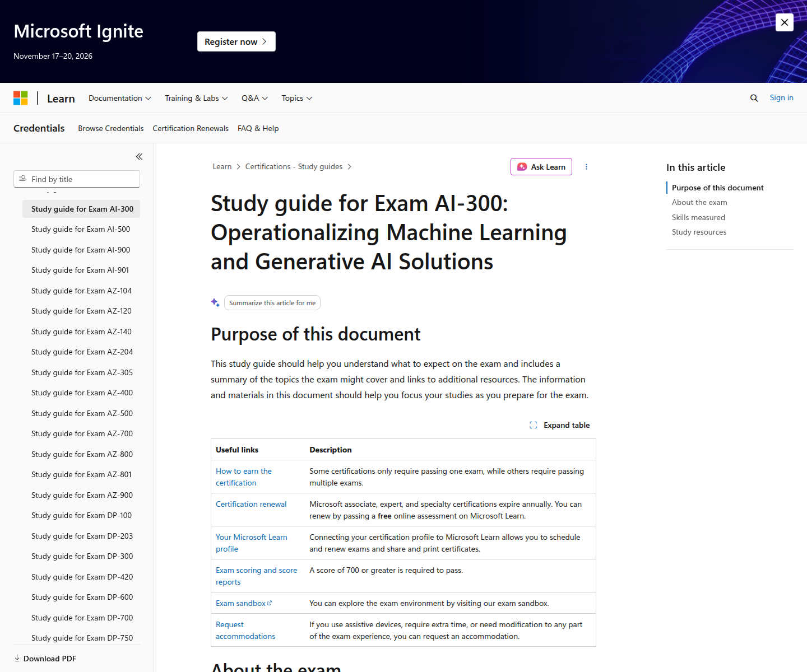This screenshot has width=807, height=672.
Task: Select Study guide for Exam AZ-800
Action: [x=81, y=454]
